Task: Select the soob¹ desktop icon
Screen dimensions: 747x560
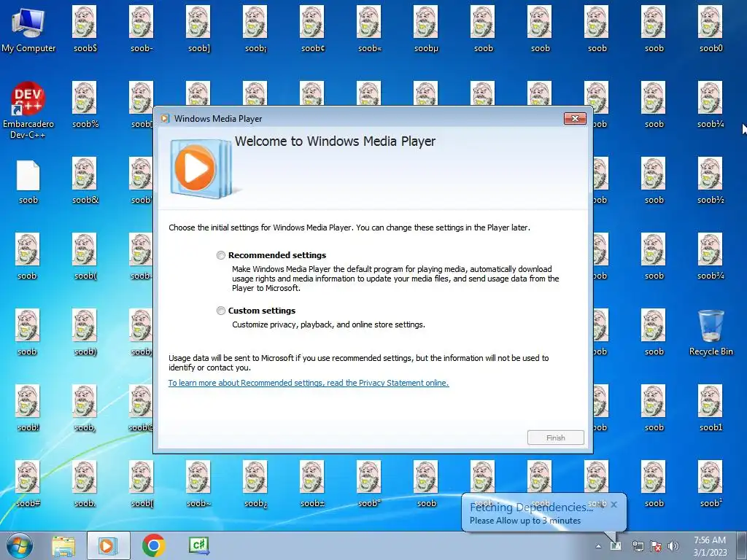Action: tap(711, 484)
